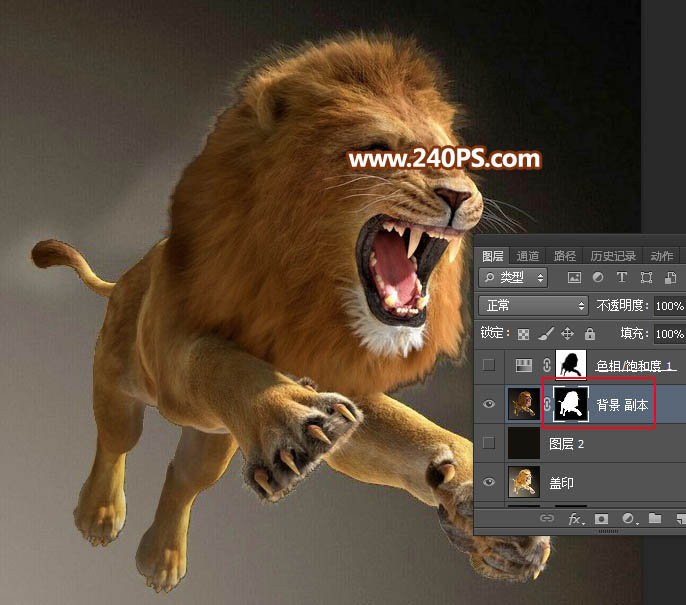Image resolution: width=686 pixels, height=605 pixels.
Task: Create a new group folder icon
Action: pyautogui.click(x=654, y=518)
